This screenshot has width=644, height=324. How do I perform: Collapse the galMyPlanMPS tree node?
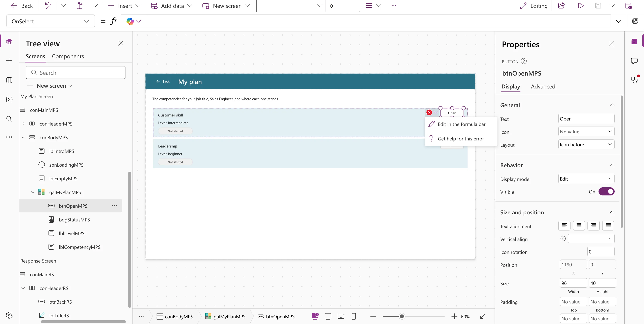[33, 192]
